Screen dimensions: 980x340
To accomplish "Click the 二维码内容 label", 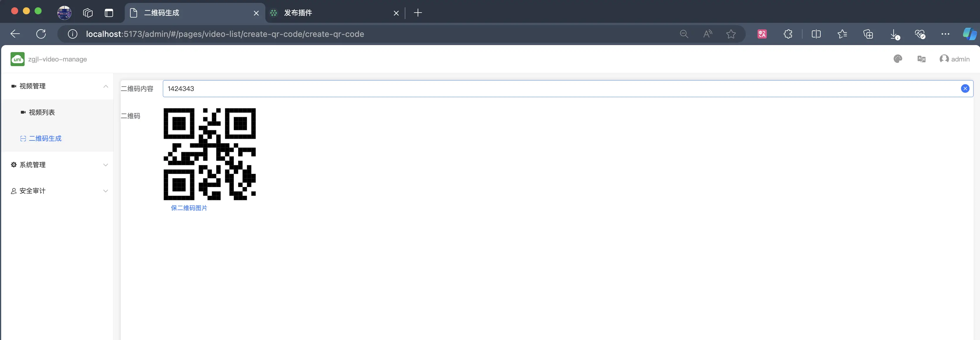I will point(137,89).
